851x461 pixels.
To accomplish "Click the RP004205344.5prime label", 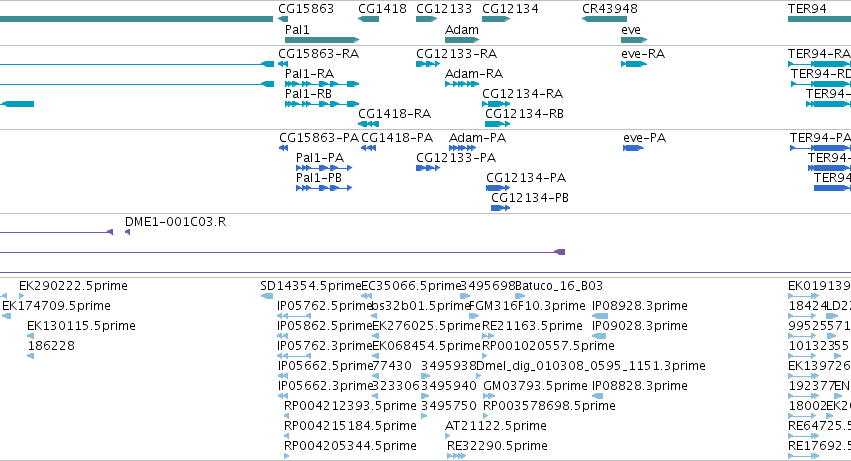I will pos(350,446).
